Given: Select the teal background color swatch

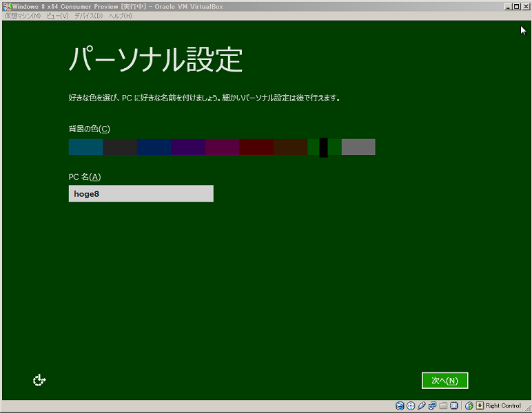Looking at the screenshot, I should [x=85, y=147].
